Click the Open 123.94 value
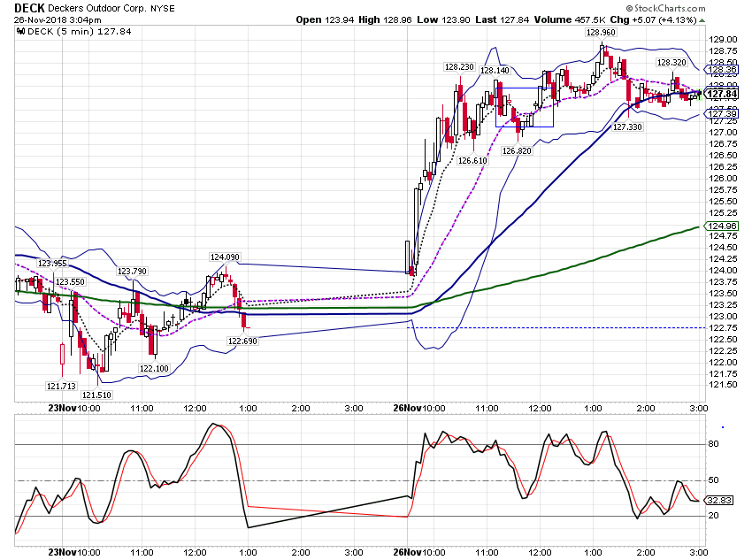The height and width of the screenshot is (560, 752). (325, 19)
